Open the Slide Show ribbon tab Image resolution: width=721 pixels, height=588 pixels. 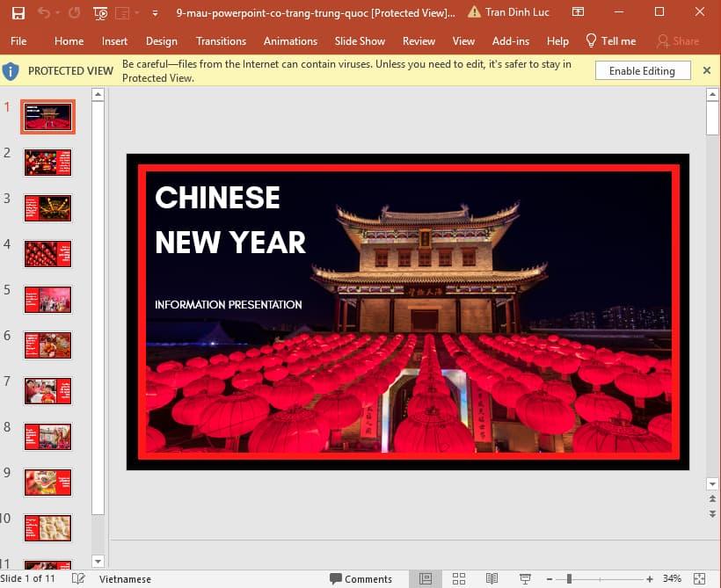point(360,40)
